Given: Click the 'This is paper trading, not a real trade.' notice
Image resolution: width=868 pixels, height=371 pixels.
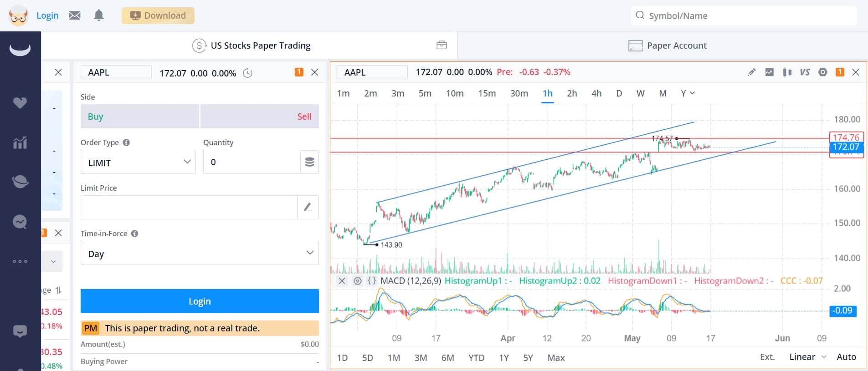Looking at the screenshot, I should tap(200, 328).
